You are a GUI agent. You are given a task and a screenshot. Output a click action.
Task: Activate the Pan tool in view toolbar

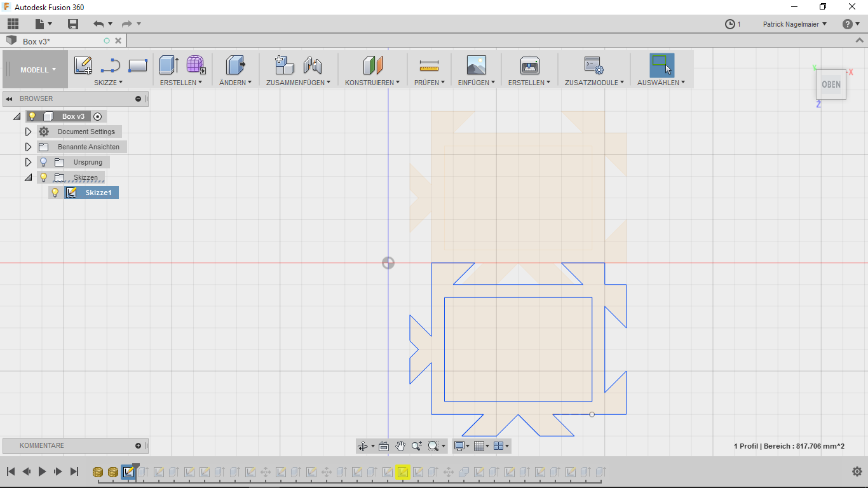pos(400,446)
